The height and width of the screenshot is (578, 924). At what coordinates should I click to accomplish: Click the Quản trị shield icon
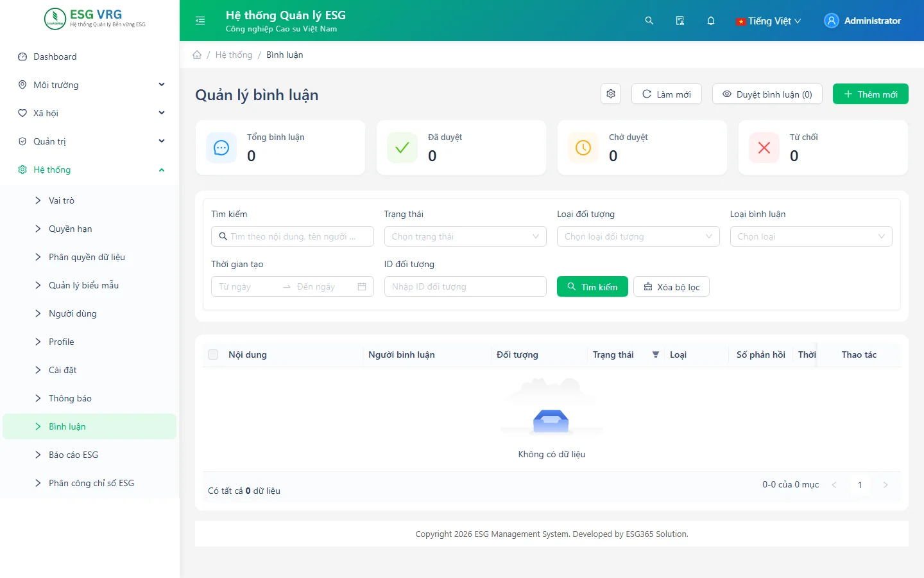22,141
